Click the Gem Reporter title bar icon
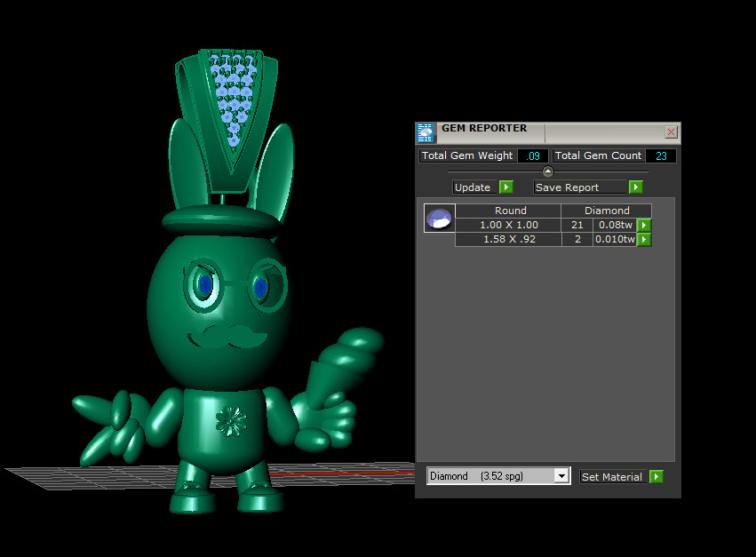The width and height of the screenshot is (756, 557). point(426,132)
